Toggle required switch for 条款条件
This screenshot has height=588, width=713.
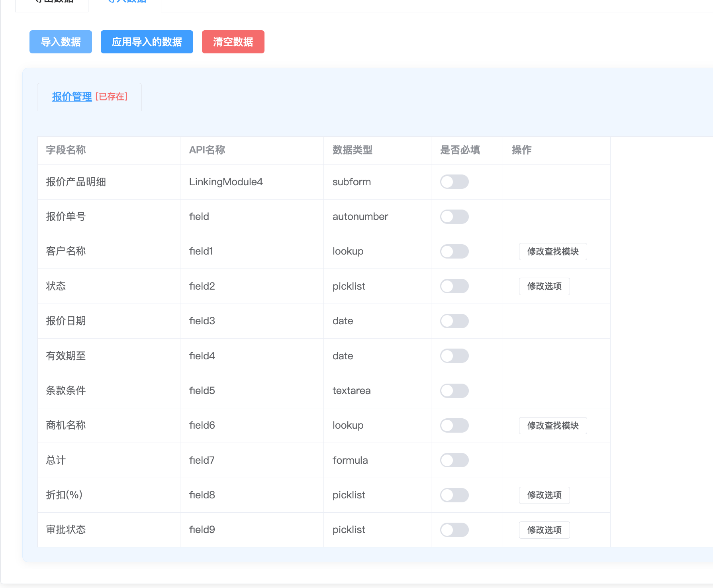(454, 391)
